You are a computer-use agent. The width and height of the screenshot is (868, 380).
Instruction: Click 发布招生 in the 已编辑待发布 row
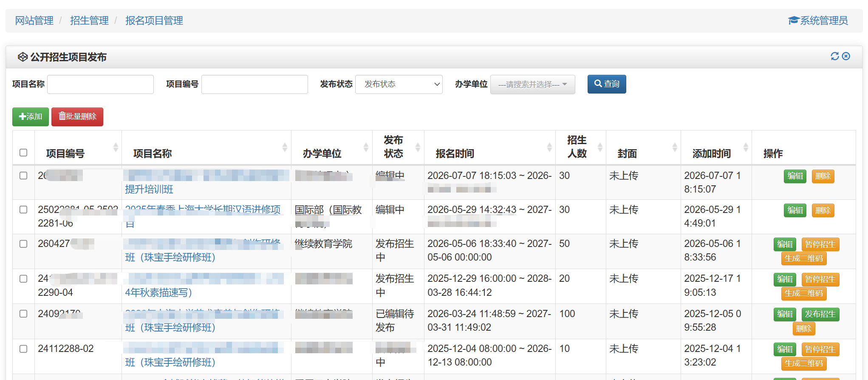(x=820, y=314)
